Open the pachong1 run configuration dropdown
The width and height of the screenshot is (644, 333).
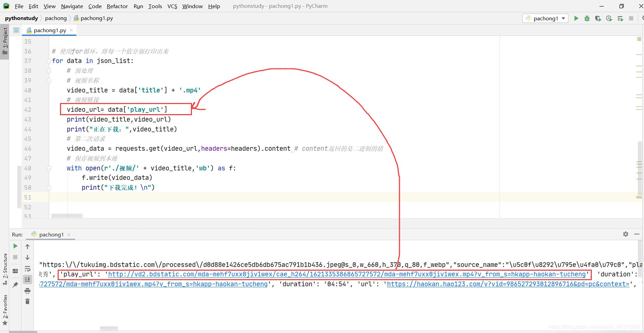pos(545,18)
